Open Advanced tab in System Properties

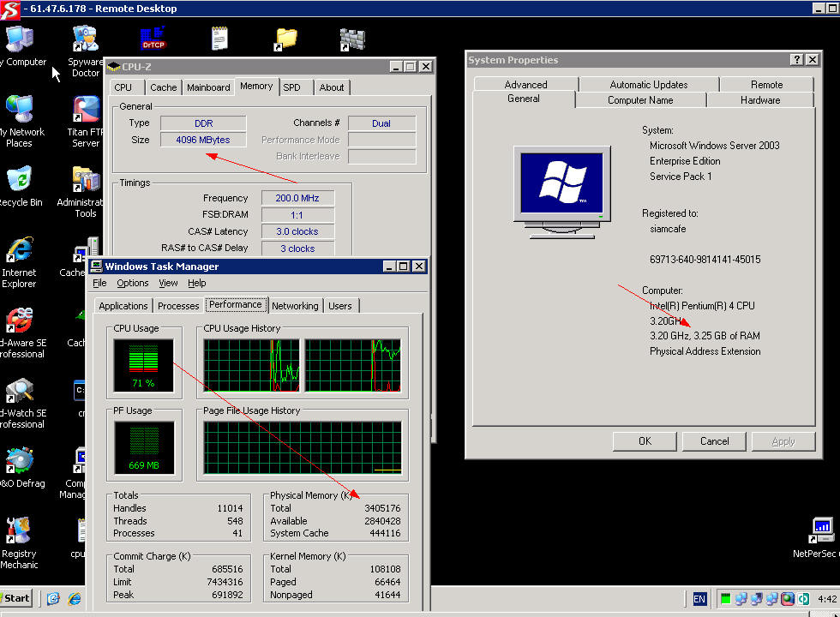[x=525, y=85]
